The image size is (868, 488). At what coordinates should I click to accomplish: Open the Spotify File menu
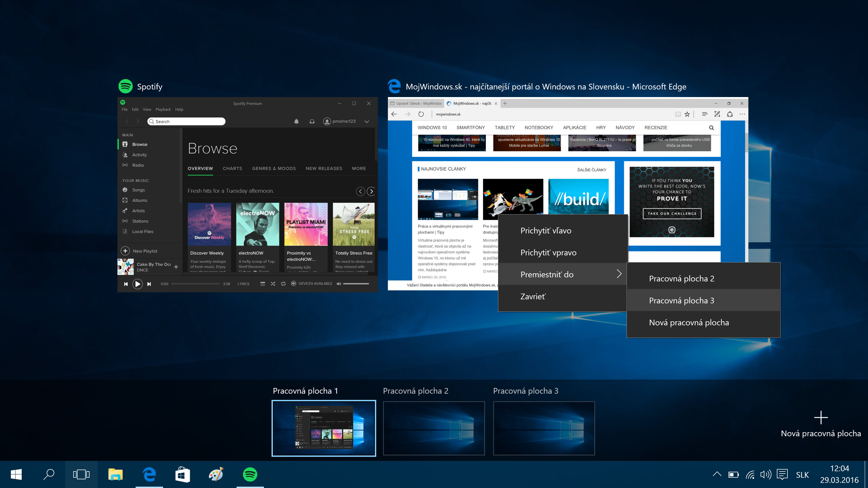(125, 110)
